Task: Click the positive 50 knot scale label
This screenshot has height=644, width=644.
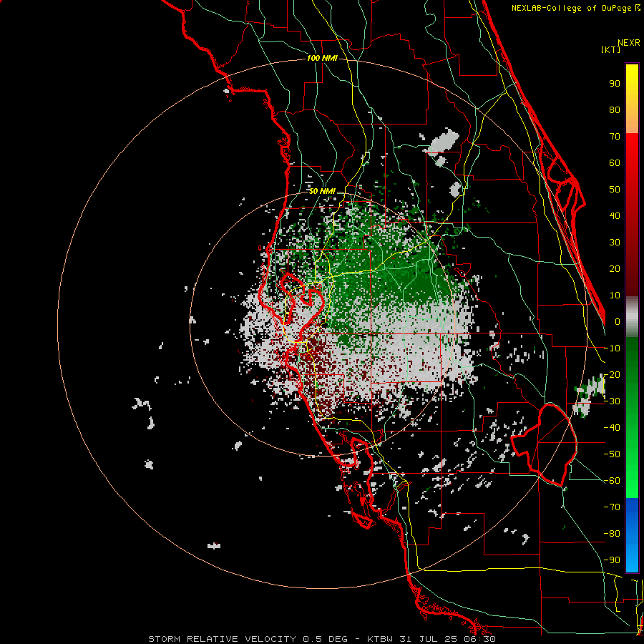Action: 615,190
